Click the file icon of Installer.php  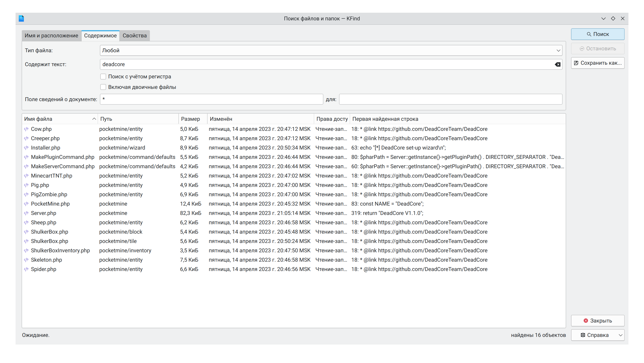pos(26,148)
